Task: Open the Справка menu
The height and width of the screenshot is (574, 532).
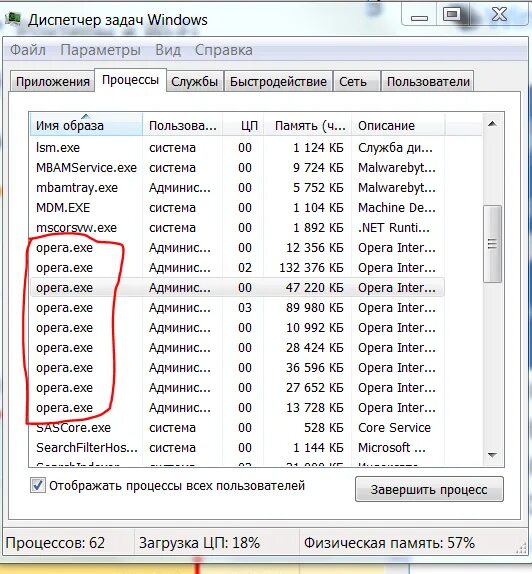Action: click(224, 50)
